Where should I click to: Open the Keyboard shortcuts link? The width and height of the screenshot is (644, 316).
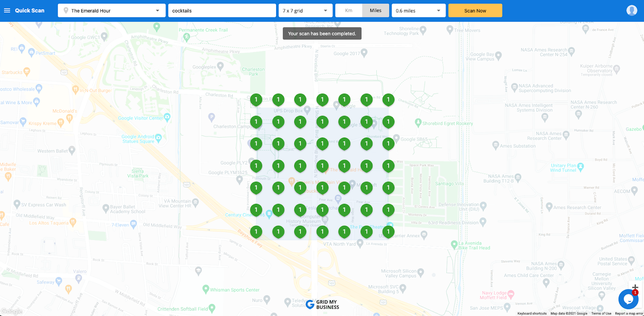click(x=532, y=314)
